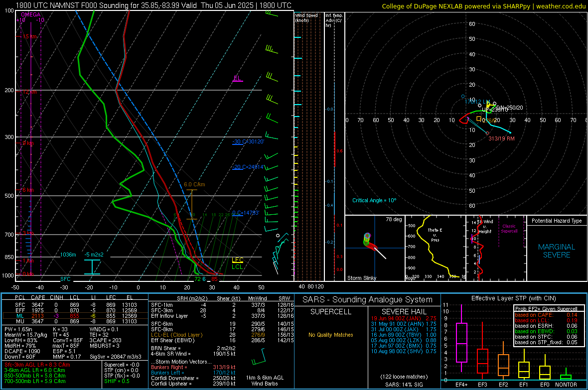Select the EFF parcel row
The image size is (588, 390).
(x=75, y=310)
